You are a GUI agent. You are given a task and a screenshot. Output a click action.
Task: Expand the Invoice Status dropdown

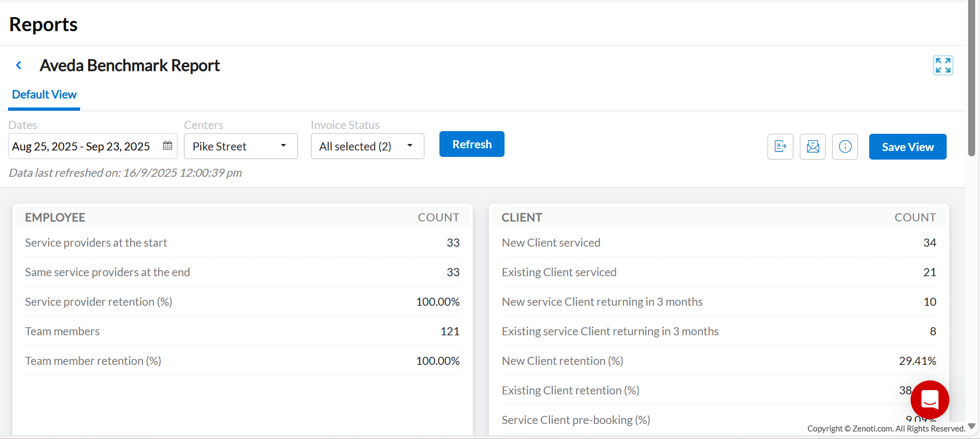[x=367, y=147]
